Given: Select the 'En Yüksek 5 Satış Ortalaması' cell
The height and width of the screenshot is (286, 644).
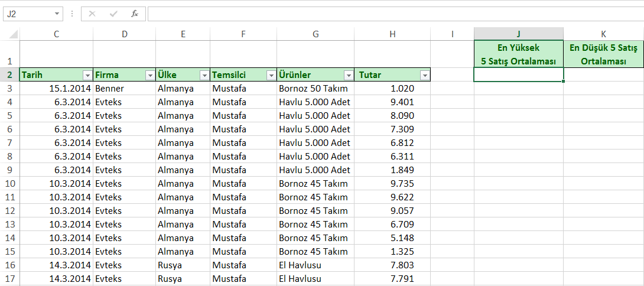Looking at the screenshot, I should [518, 54].
